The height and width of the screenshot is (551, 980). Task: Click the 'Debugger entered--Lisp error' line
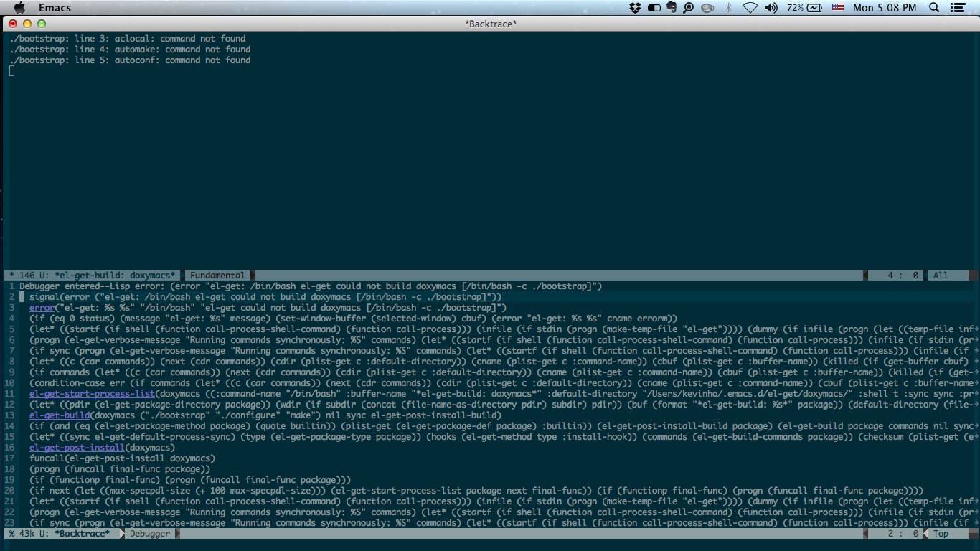[311, 286]
